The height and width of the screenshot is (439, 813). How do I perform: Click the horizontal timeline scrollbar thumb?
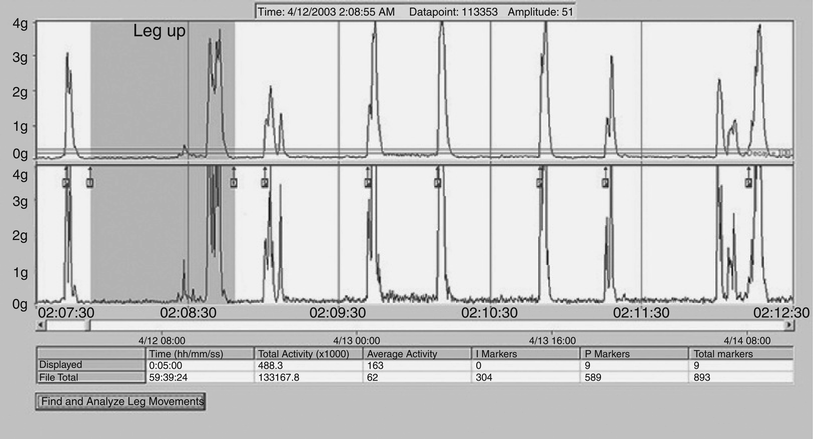(x=88, y=325)
